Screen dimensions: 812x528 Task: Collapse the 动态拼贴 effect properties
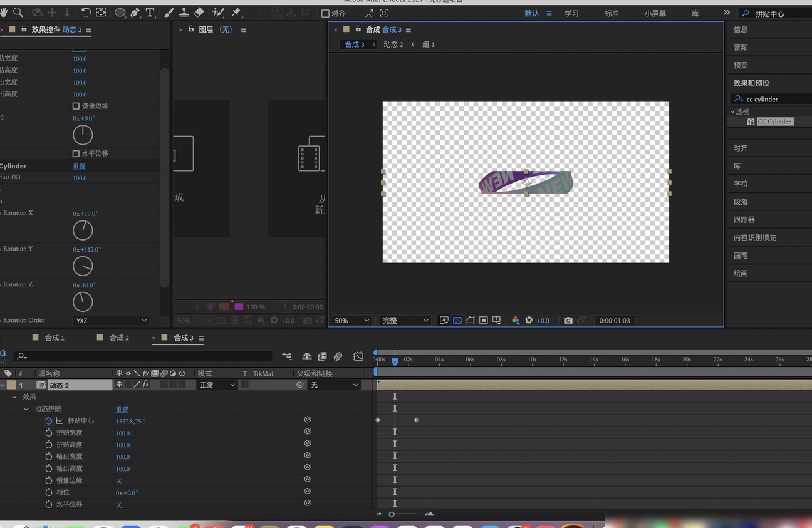point(26,409)
